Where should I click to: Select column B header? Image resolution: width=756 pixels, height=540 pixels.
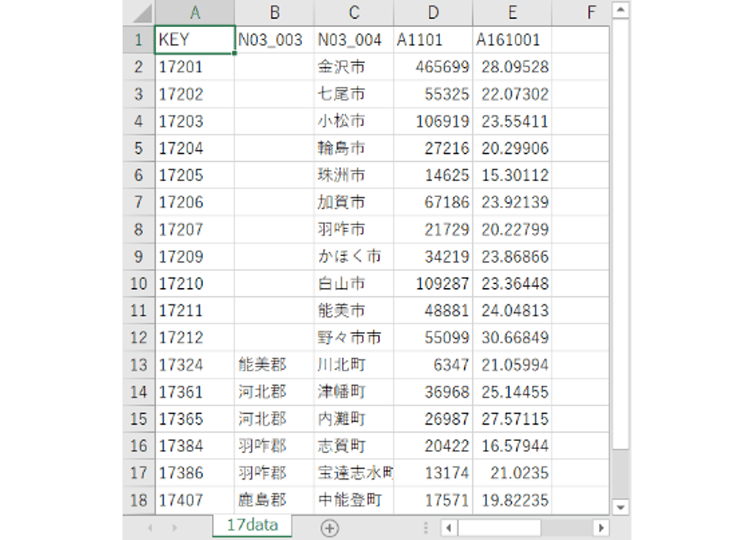pyautogui.click(x=274, y=12)
